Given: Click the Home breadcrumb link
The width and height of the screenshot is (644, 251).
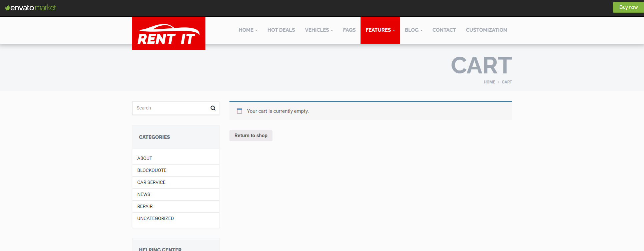Looking at the screenshot, I should coord(489,82).
